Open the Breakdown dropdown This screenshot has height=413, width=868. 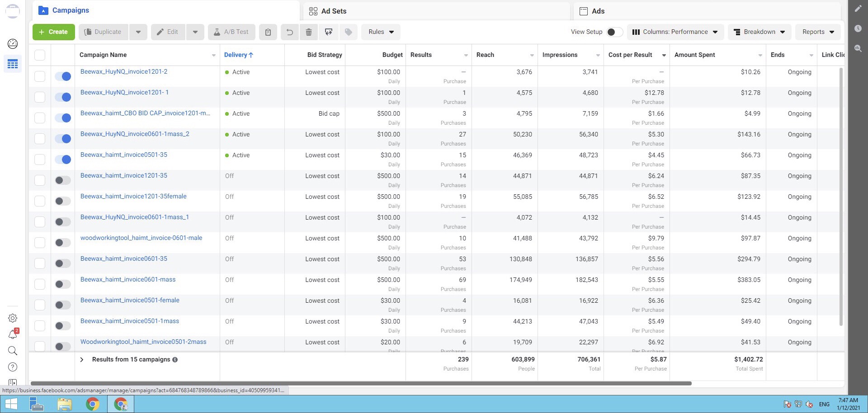759,32
